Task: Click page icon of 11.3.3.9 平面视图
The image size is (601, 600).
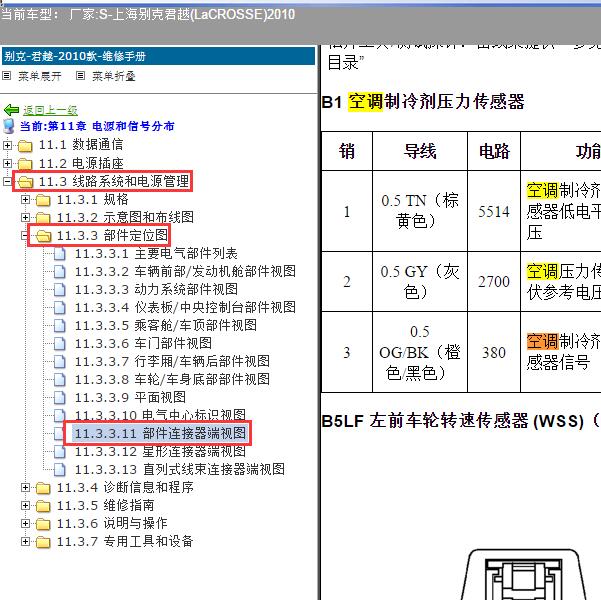Action: click(x=60, y=398)
